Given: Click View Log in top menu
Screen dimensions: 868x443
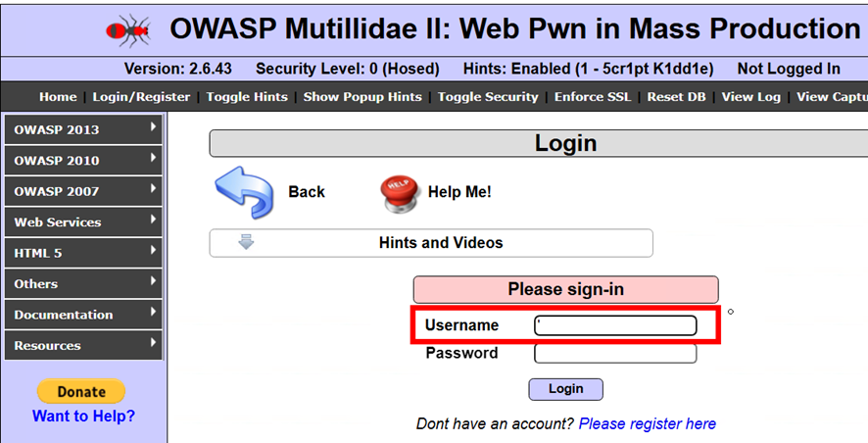Looking at the screenshot, I should [750, 97].
